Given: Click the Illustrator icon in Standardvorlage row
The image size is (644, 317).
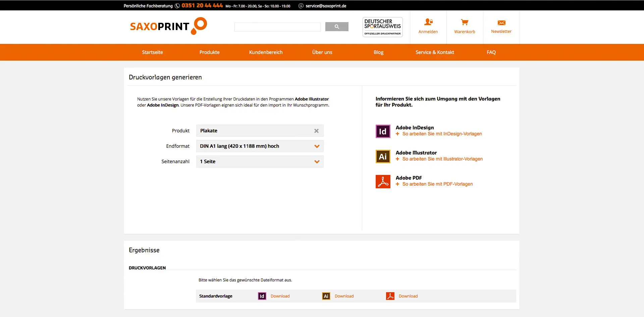Looking at the screenshot, I should point(326,296).
